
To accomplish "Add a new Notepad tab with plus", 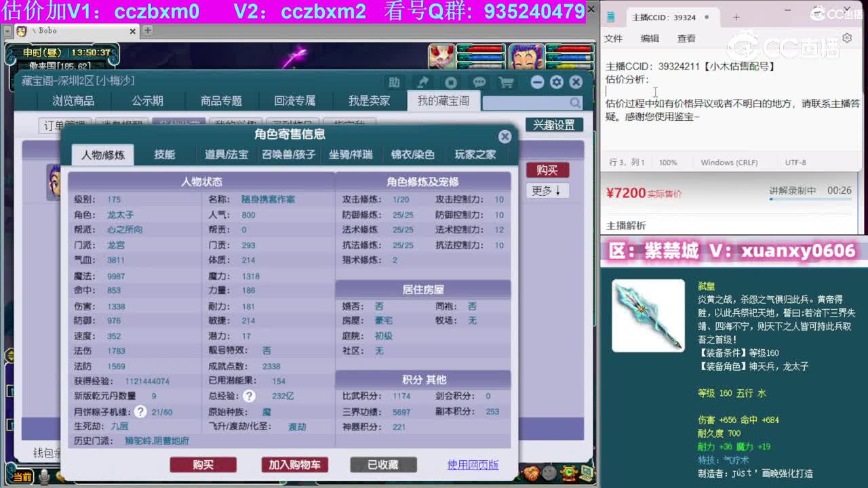I will (x=736, y=17).
